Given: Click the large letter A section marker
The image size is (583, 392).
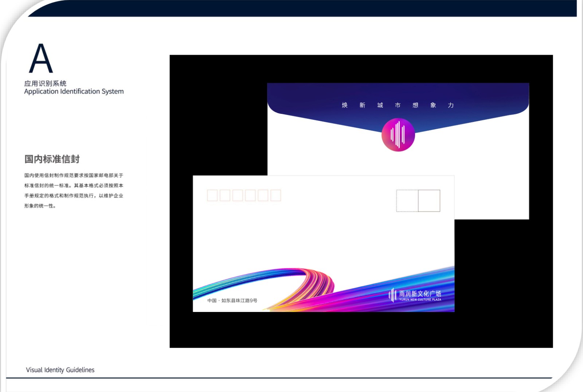Looking at the screenshot, I should pos(41,59).
